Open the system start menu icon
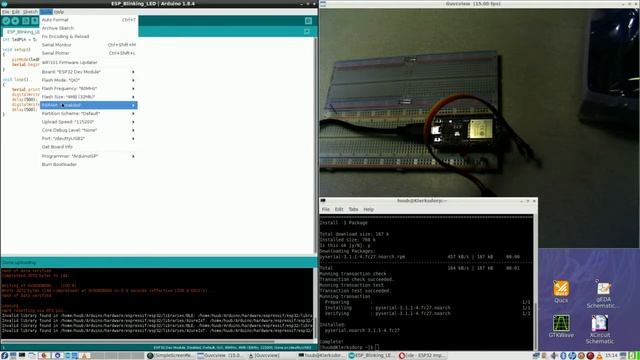The width and height of the screenshot is (640, 360). (x=4, y=356)
